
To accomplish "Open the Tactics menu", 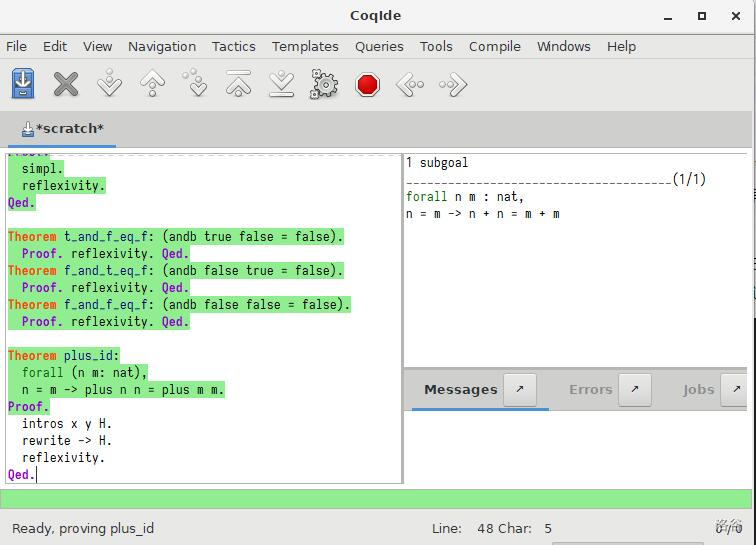I will click(x=233, y=46).
